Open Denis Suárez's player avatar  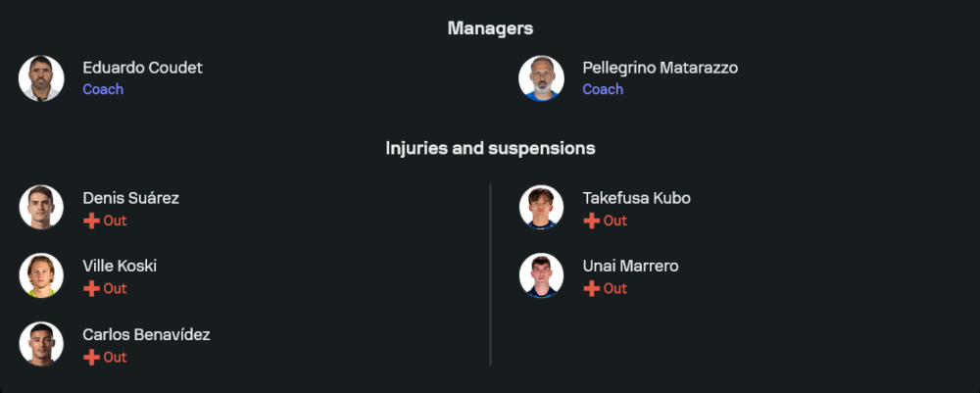pyautogui.click(x=41, y=208)
